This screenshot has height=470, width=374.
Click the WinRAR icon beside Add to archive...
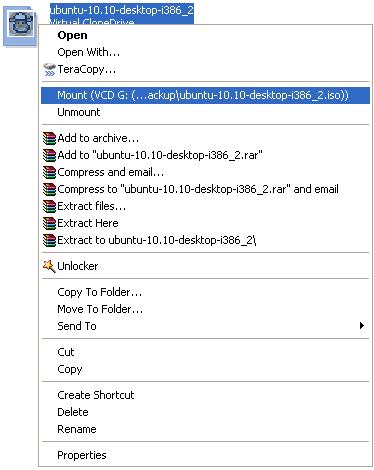(x=49, y=138)
